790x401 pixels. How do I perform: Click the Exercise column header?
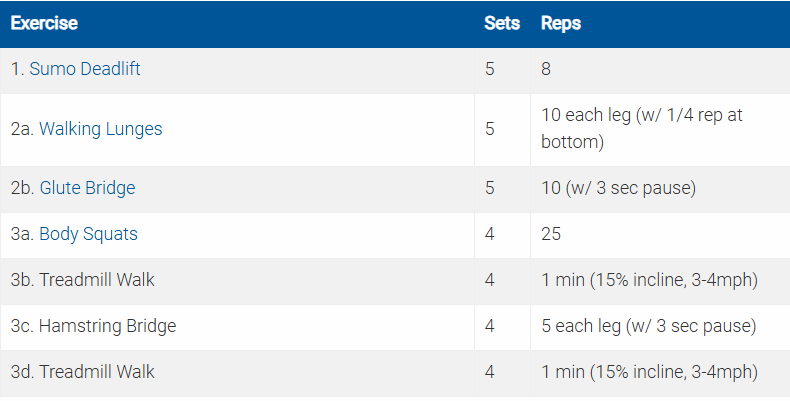point(44,23)
